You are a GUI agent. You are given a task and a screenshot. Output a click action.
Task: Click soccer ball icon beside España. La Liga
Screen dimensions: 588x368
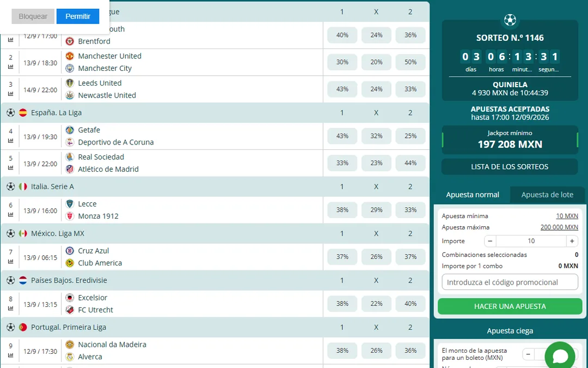11,113
